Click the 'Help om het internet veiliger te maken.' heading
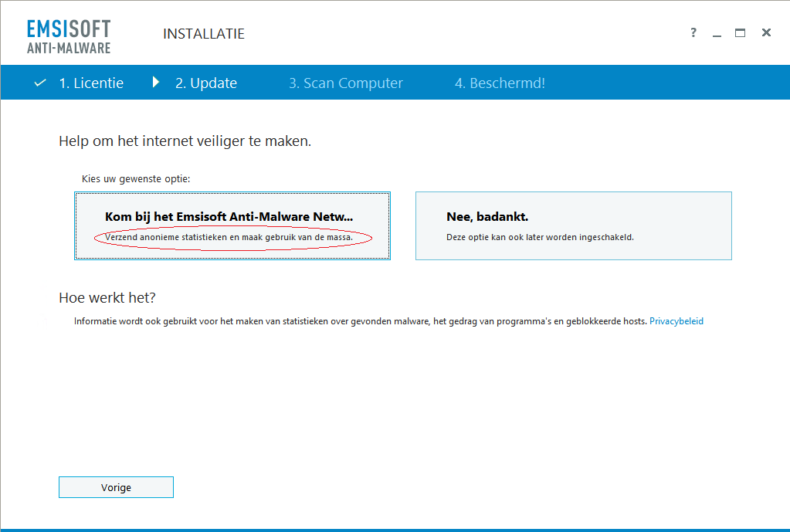Viewport: 790px width, 532px height. [x=185, y=141]
